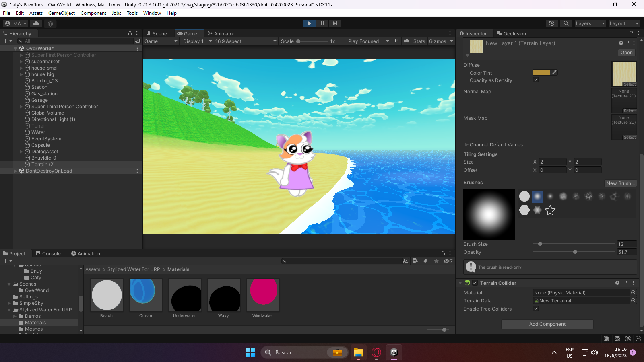Screen dimensions: 644x362
Task: Select the soft blue highlighted brush
Action: coord(537,196)
